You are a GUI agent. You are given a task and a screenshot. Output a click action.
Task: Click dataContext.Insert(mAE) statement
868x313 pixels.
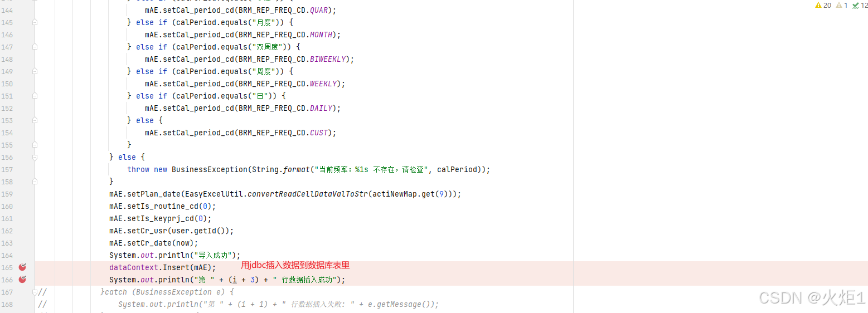163,267
